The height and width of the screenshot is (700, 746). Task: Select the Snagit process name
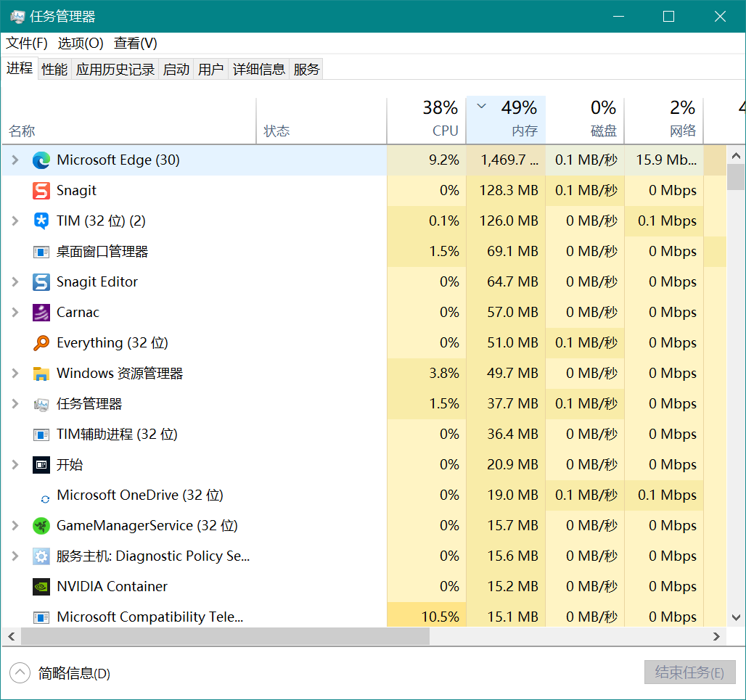[x=76, y=191]
